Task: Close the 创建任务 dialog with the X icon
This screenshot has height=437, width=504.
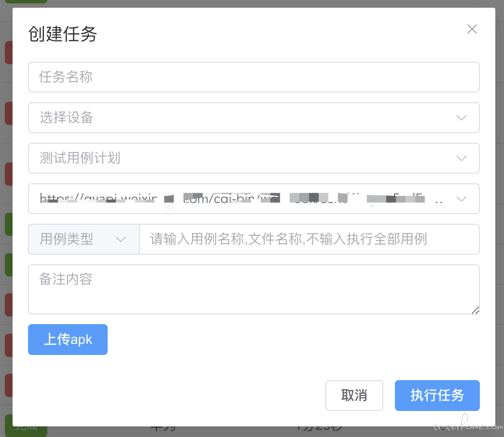Action: tap(472, 29)
